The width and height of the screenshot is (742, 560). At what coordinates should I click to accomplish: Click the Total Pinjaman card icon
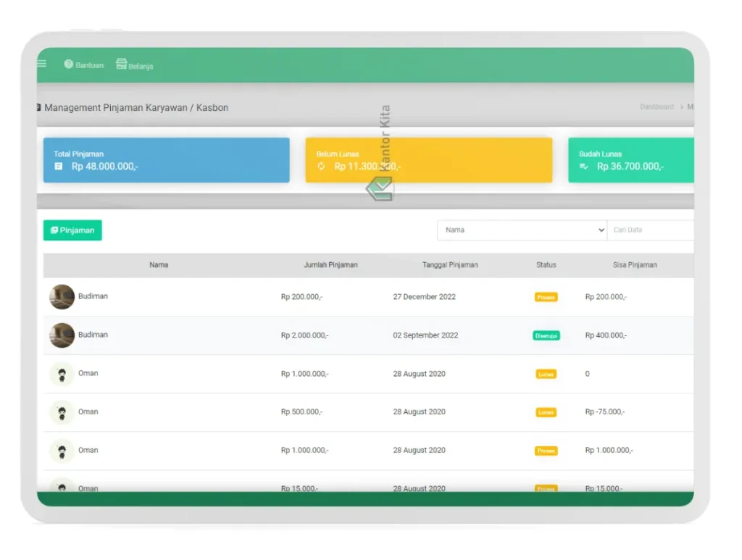click(x=59, y=167)
